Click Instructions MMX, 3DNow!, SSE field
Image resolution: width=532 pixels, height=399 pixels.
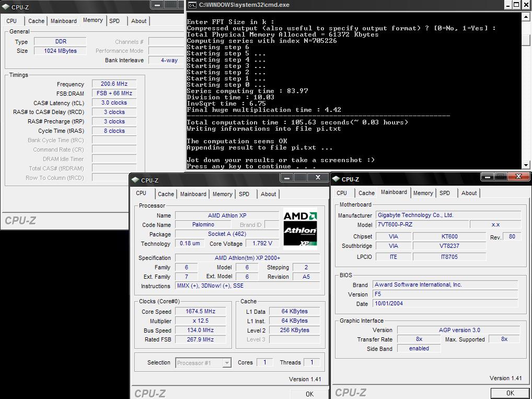tap(247, 286)
